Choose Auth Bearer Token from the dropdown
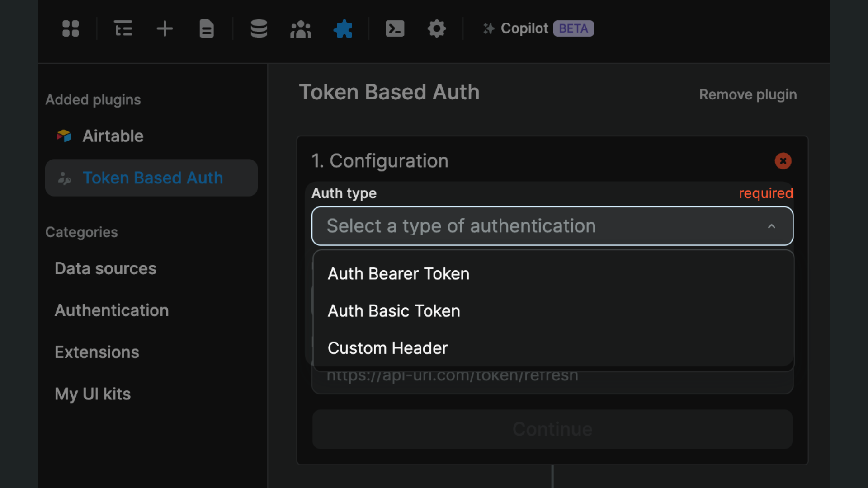Screen dimensions: 868x488 [x=398, y=273]
